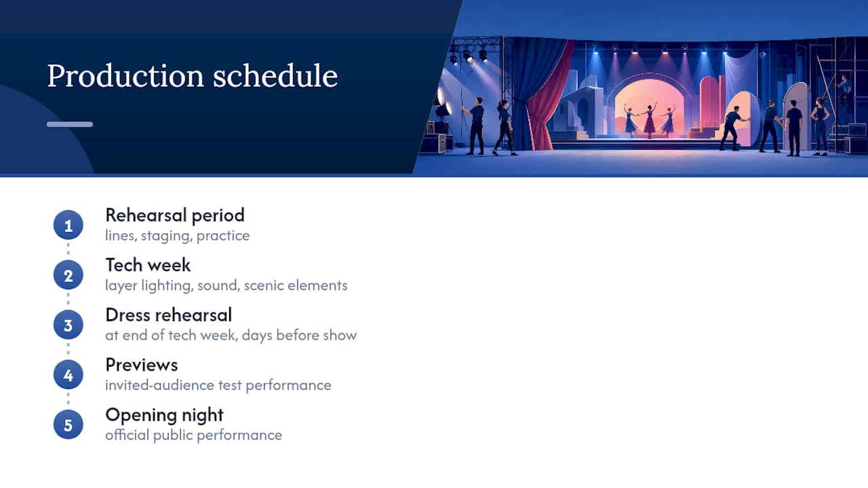Click the numbered circle 1 icon
Screen dimensions: 868x488
coord(68,225)
